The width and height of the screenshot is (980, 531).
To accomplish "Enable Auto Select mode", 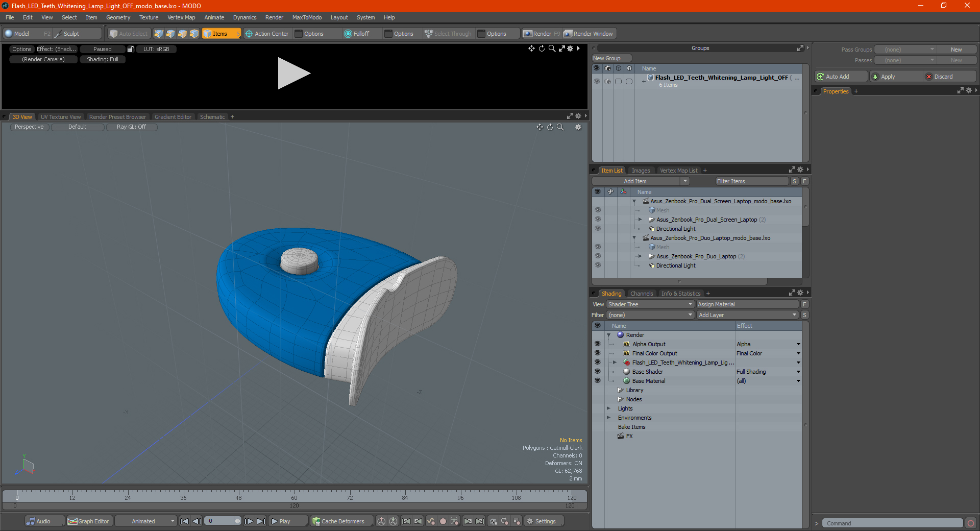I will pos(129,34).
